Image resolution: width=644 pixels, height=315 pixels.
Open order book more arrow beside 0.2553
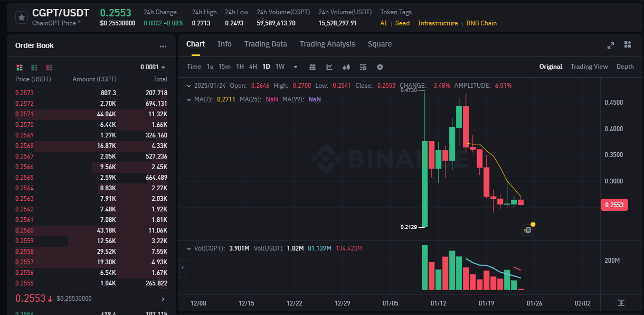click(x=163, y=299)
